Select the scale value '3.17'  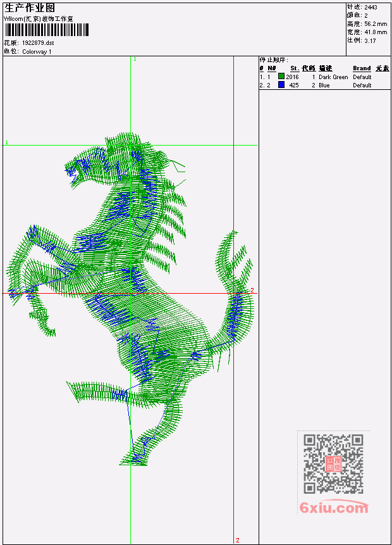pyautogui.click(x=370, y=41)
